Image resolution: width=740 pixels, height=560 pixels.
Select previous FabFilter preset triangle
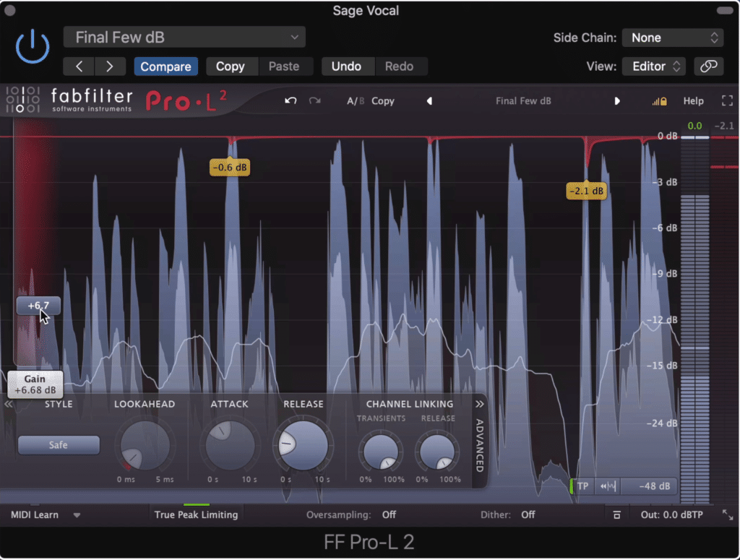coord(429,101)
